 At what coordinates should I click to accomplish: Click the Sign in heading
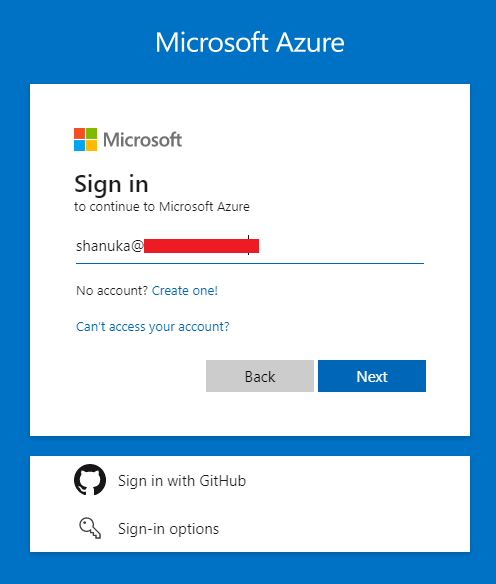(x=111, y=184)
